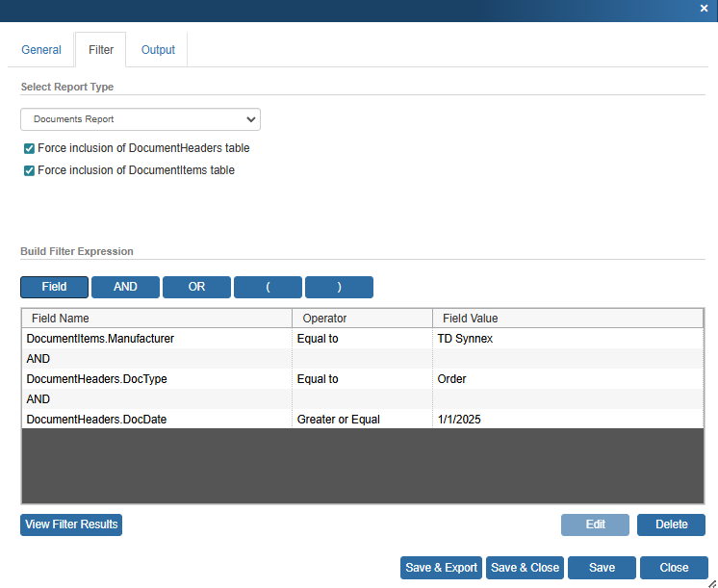Click View Filter Results
Screen dimensions: 718x588
[71, 524]
